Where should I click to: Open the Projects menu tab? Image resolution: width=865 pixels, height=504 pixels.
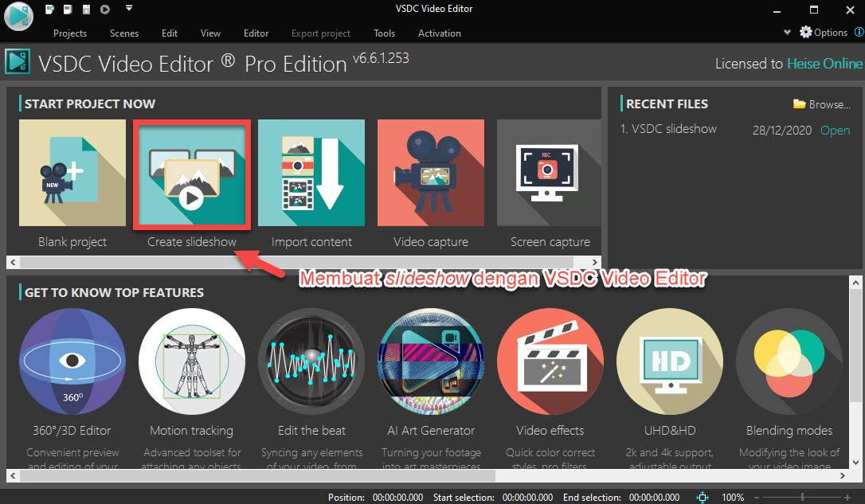click(x=70, y=33)
